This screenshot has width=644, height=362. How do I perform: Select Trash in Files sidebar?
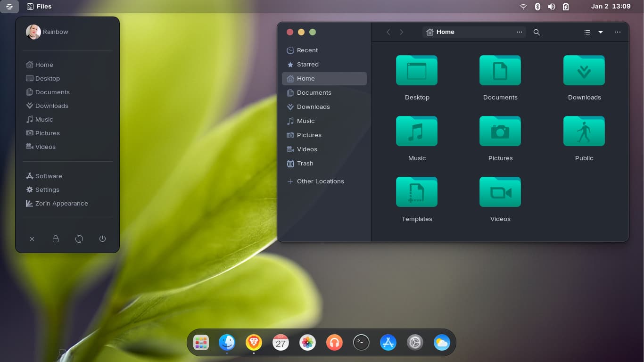tap(305, 164)
